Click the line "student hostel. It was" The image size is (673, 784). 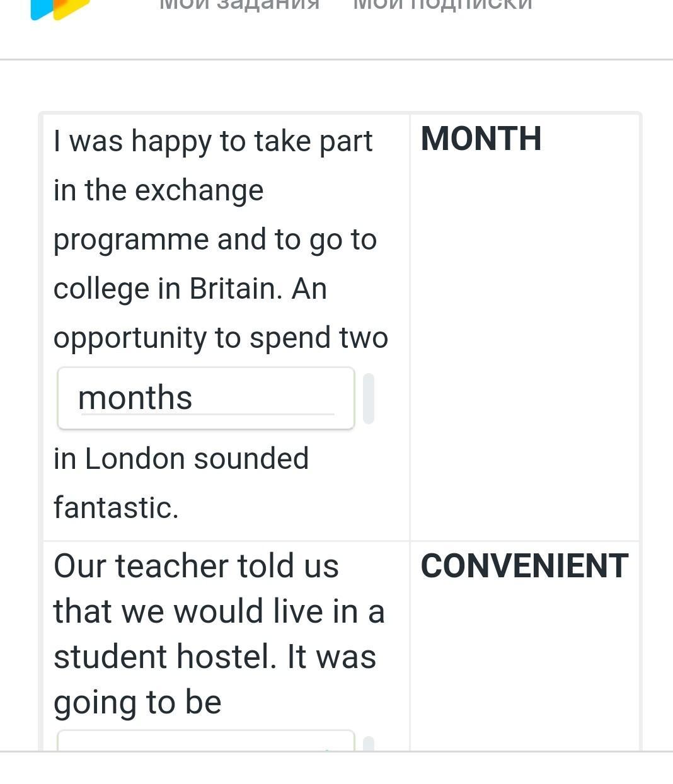click(x=215, y=657)
